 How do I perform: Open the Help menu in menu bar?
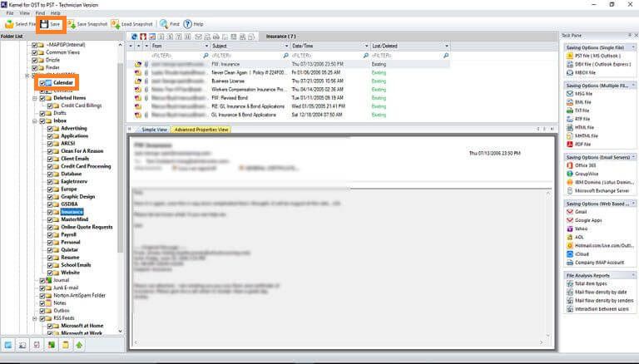pyautogui.click(x=56, y=13)
